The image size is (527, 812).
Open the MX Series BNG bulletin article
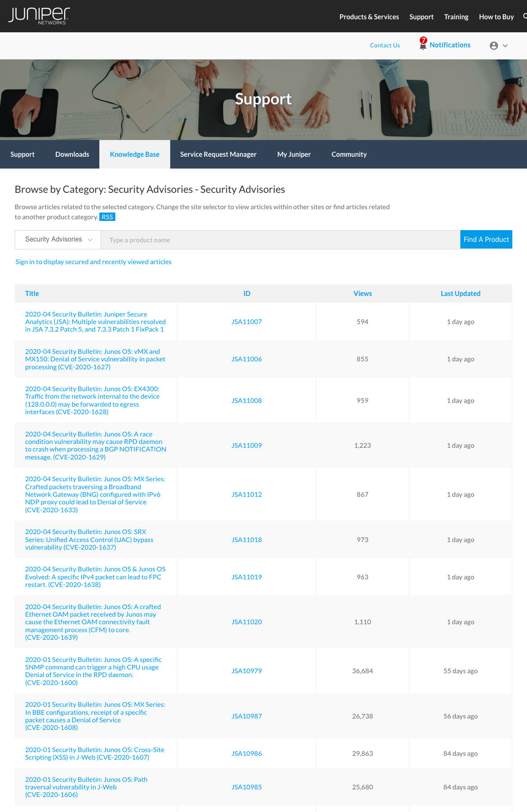[x=95, y=494]
